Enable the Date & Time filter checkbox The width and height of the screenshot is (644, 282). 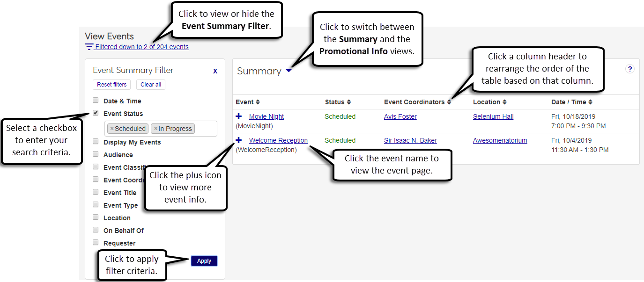point(96,100)
